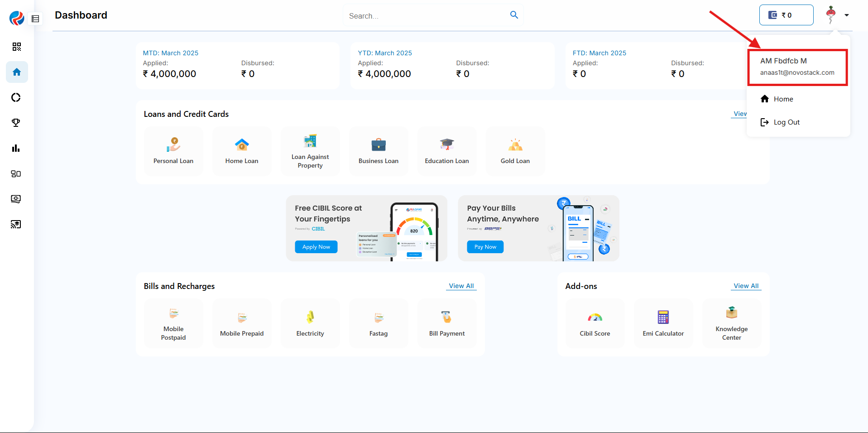This screenshot has height=433, width=868.
Task: Open View All for Bills and Recharges
Action: (x=461, y=286)
